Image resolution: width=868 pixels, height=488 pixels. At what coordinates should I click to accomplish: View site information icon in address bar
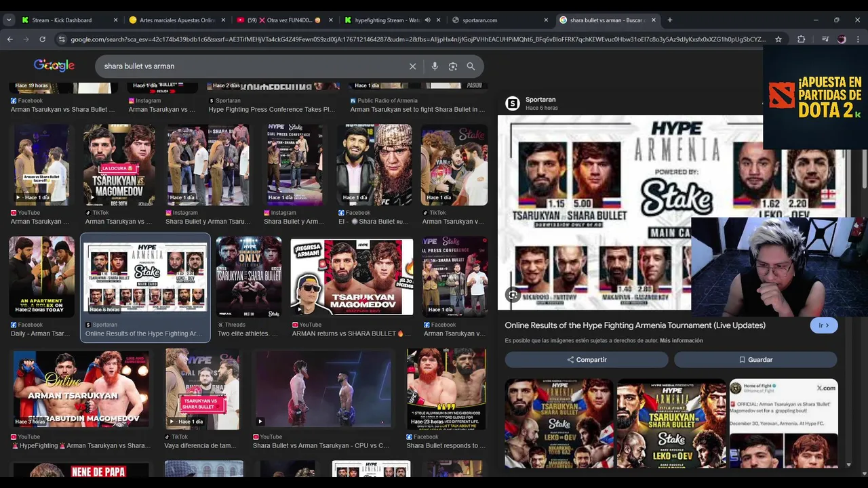(x=62, y=39)
